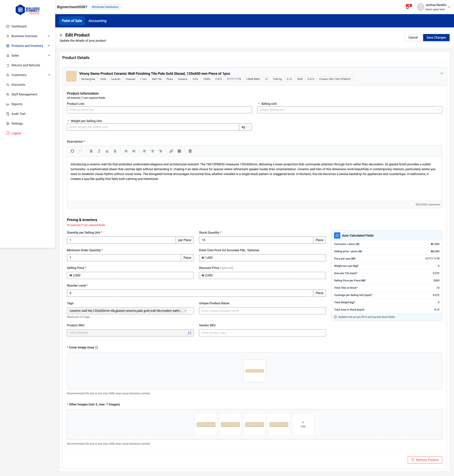
Task: Click the Discount Price input field
Action: tap(262, 276)
